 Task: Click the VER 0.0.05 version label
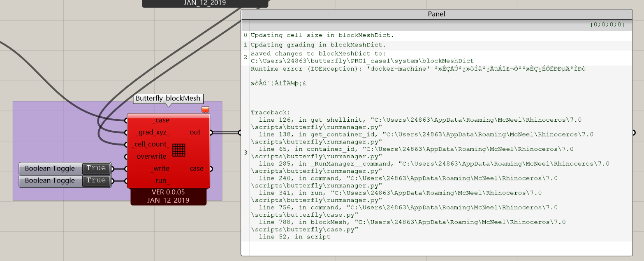(168, 192)
